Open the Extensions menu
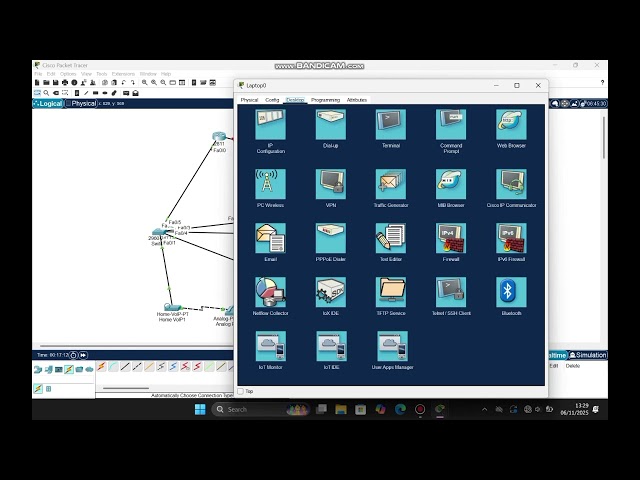Image resolution: width=640 pixels, height=480 pixels. click(123, 74)
